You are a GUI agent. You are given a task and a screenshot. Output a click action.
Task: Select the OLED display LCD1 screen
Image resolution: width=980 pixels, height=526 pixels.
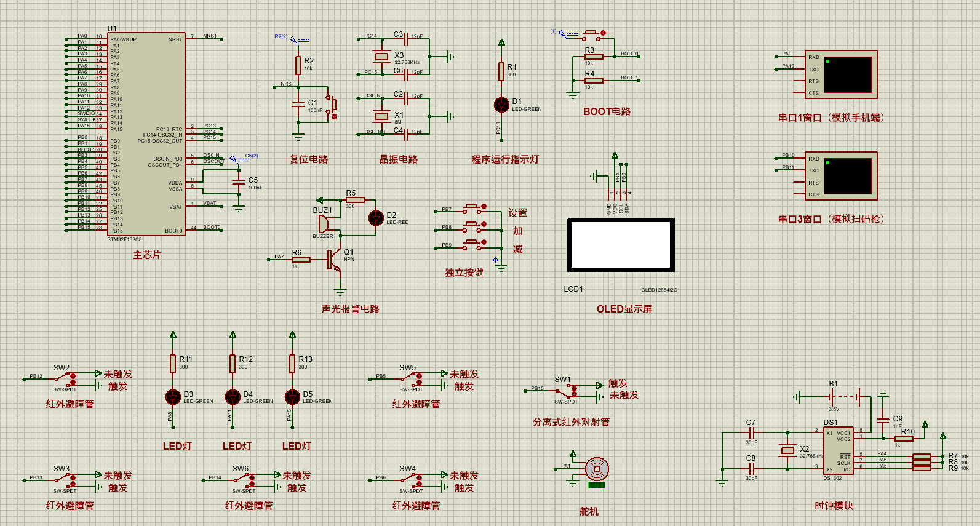pyautogui.click(x=620, y=244)
